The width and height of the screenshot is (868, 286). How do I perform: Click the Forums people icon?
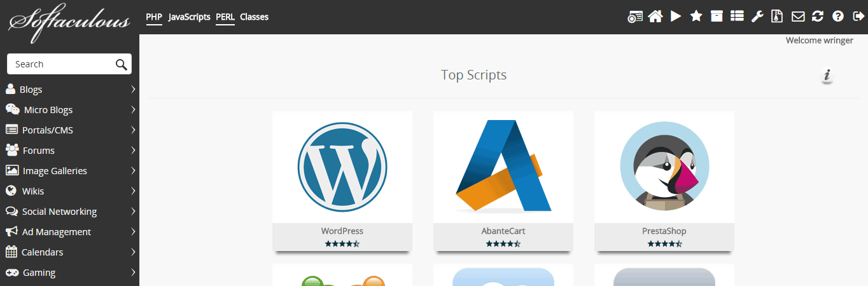click(x=11, y=150)
